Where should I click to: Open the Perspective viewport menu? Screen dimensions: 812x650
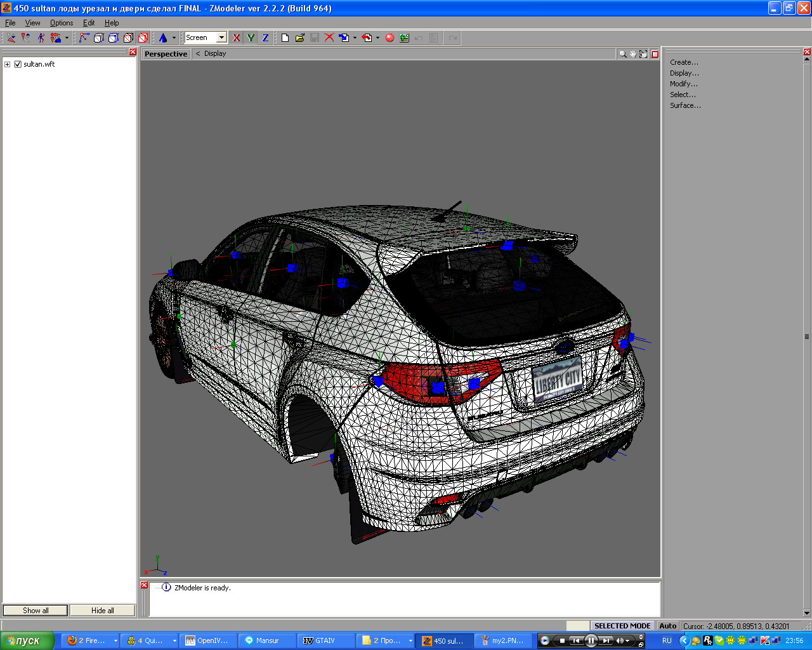click(166, 54)
